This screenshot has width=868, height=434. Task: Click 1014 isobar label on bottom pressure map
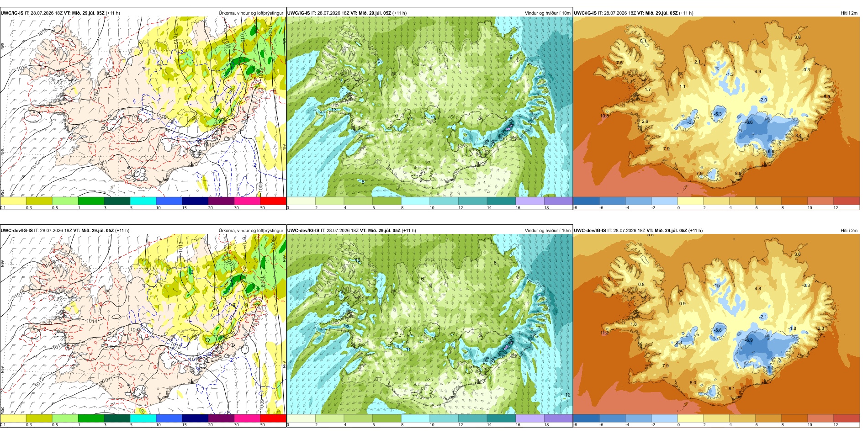click(91, 321)
